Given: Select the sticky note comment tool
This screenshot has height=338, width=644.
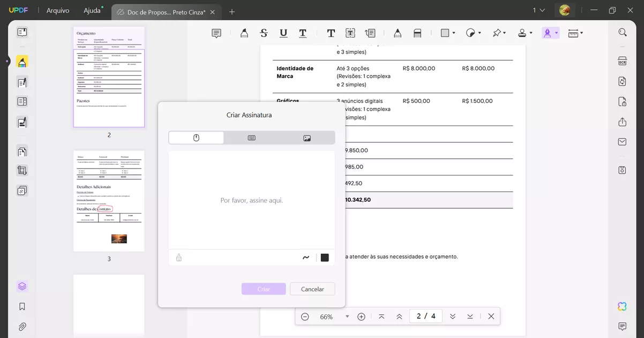Looking at the screenshot, I should click(x=216, y=32).
